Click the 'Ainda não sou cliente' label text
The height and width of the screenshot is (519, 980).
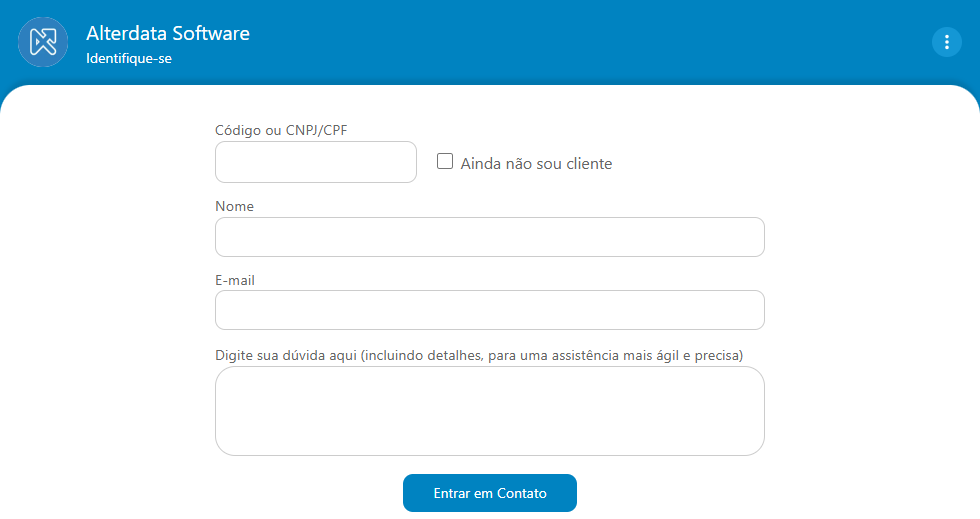pyautogui.click(x=536, y=164)
